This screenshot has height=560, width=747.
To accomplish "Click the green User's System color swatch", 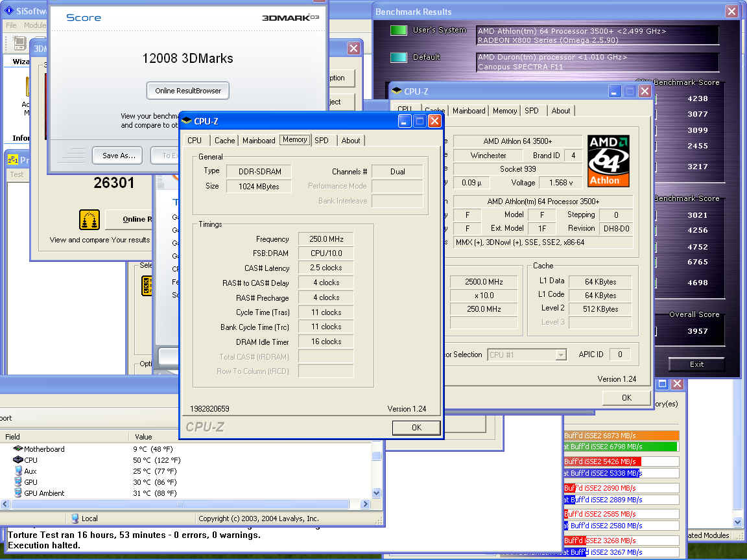I will (x=398, y=30).
